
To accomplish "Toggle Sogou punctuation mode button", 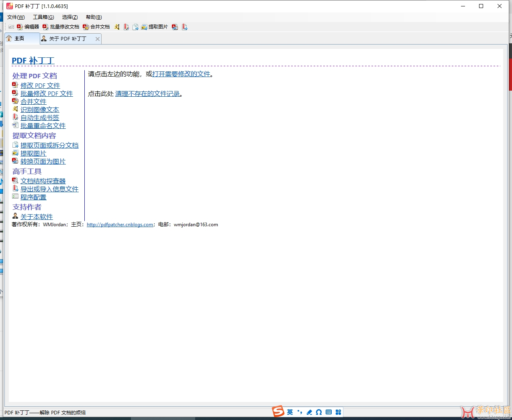I will (x=300, y=412).
